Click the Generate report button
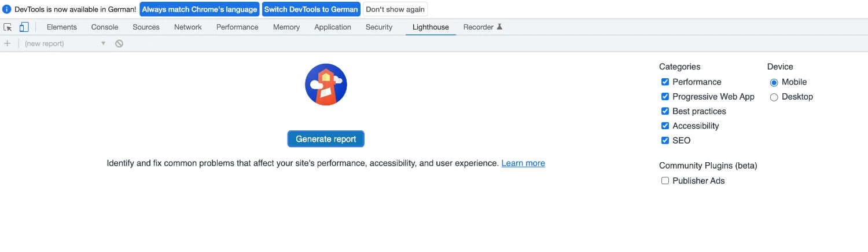The image size is (868, 252). click(x=326, y=139)
